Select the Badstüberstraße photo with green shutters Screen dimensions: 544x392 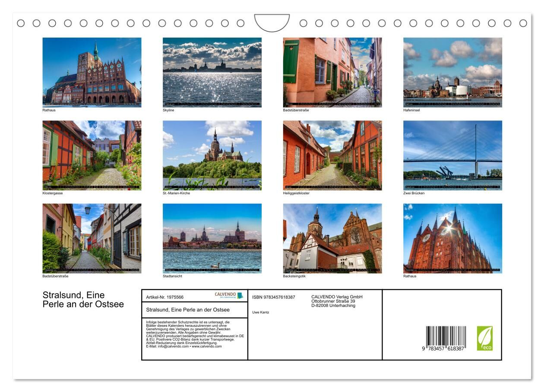332,72
